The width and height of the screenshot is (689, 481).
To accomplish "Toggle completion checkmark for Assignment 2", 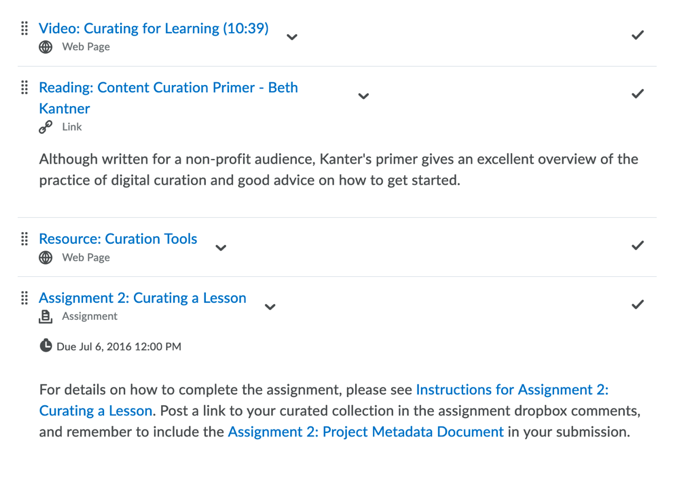I will point(637,304).
